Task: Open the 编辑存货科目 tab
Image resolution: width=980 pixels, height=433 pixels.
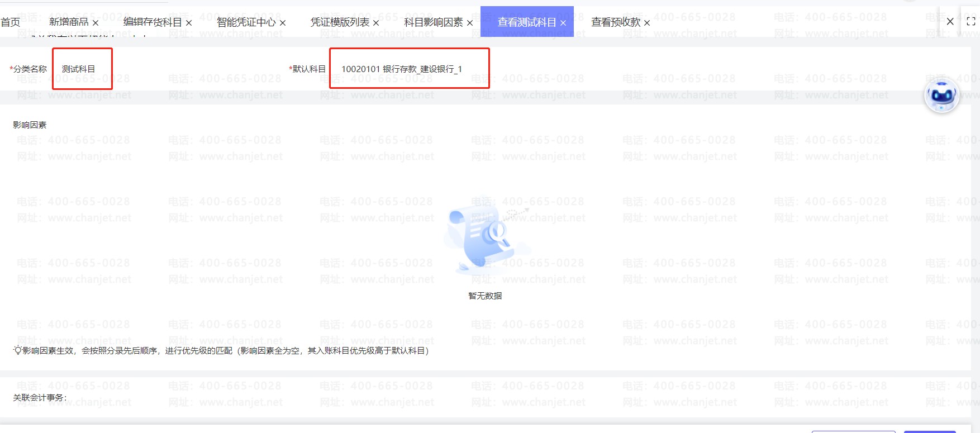Action: 152,22
